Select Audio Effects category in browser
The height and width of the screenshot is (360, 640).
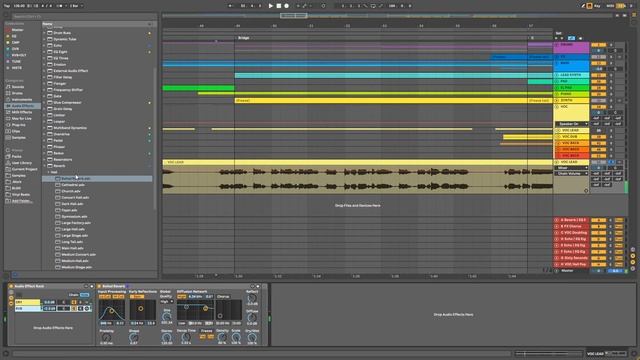(22, 106)
